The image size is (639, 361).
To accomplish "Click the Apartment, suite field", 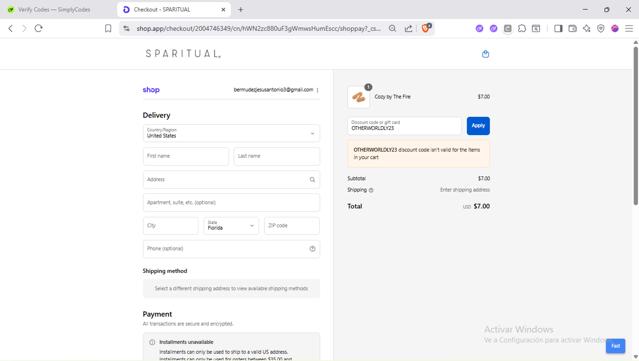I will tap(231, 203).
